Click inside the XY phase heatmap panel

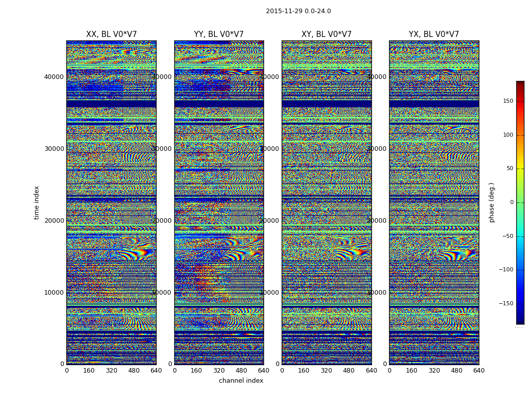[326, 202]
